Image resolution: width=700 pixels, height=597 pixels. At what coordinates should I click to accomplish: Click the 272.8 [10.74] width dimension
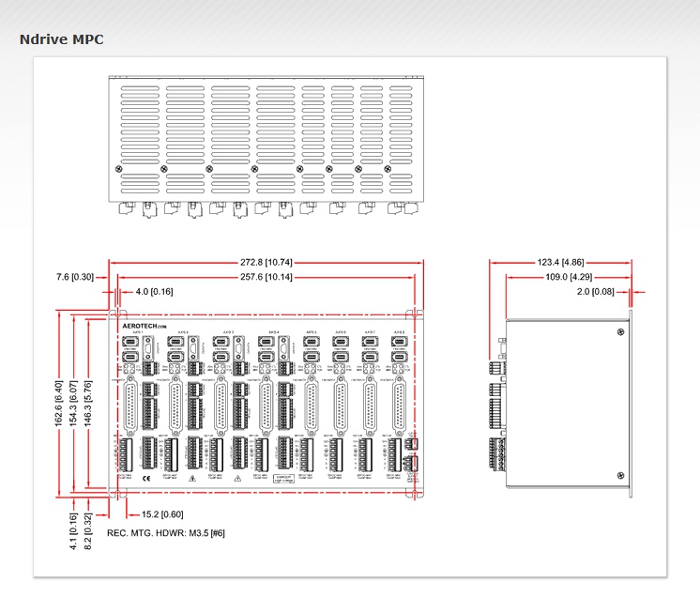click(x=266, y=262)
